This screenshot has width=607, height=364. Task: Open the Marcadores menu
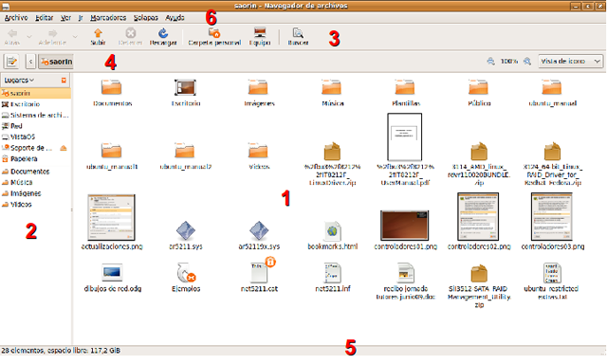point(108,18)
